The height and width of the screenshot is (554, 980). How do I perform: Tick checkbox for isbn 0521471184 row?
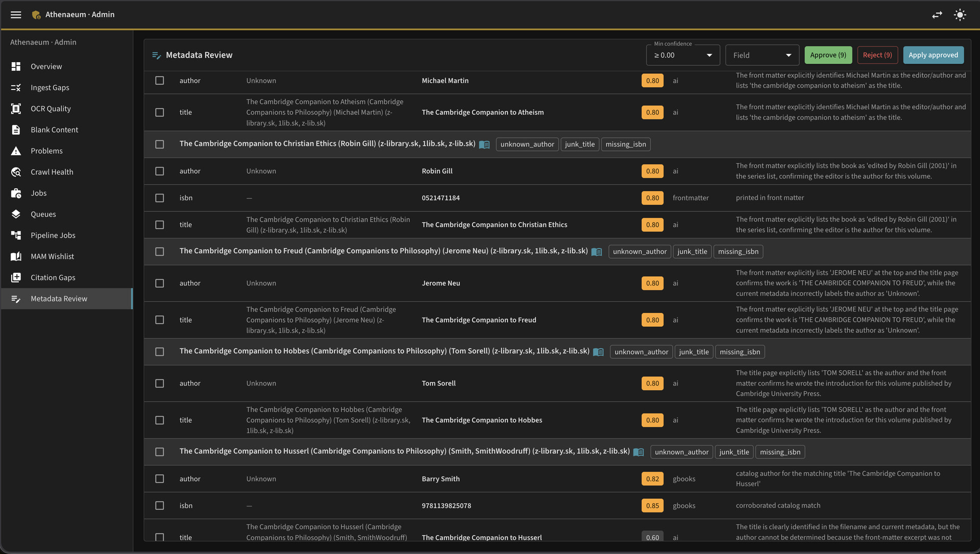click(160, 198)
